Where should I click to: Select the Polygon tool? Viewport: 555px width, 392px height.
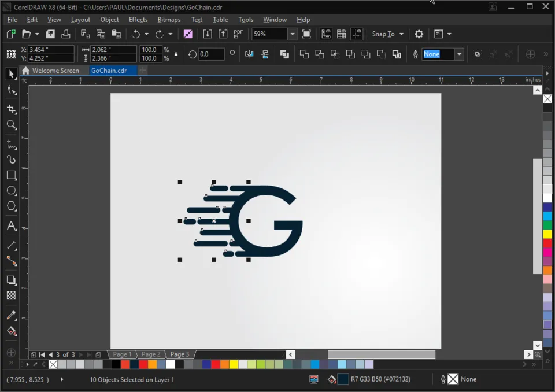point(12,206)
